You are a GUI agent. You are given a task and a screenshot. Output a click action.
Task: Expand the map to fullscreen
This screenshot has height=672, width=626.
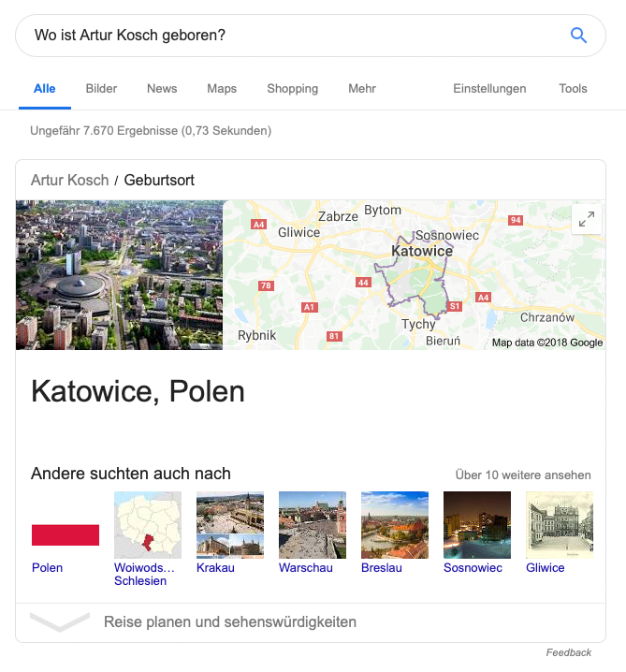(x=587, y=219)
